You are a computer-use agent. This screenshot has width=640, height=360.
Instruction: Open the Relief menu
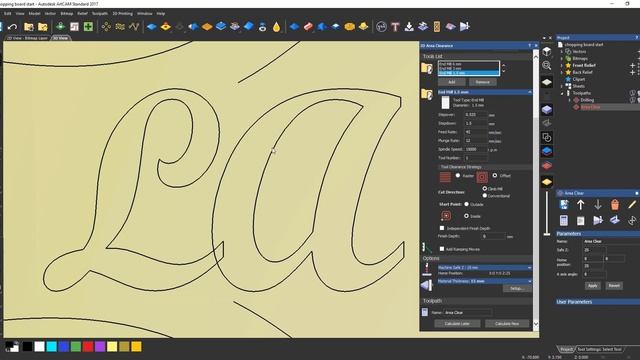pos(82,13)
